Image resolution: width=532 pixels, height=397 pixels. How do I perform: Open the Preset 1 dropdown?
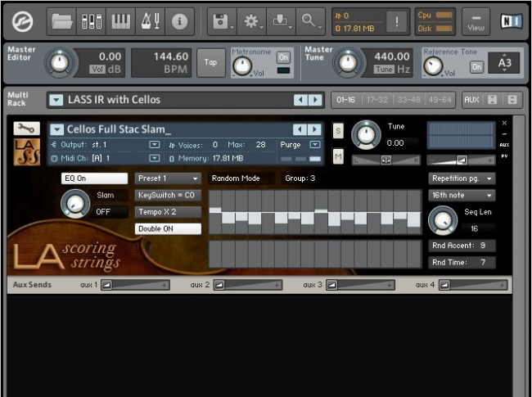tap(168, 178)
